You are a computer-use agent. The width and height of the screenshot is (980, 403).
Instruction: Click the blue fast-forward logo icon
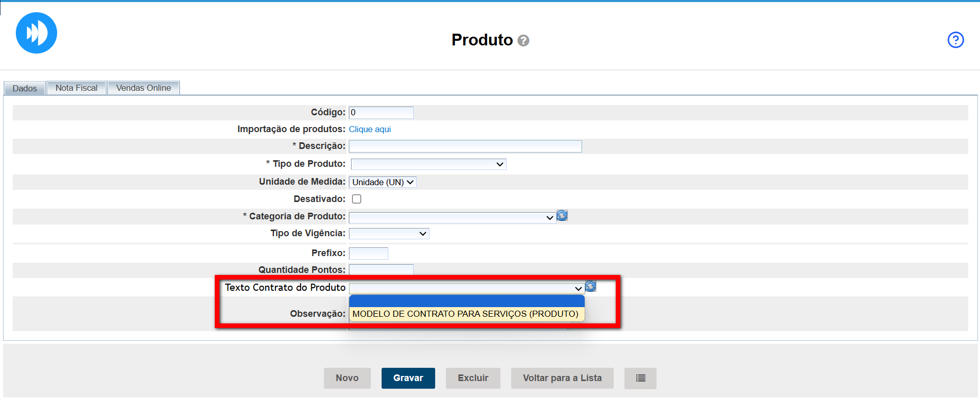point(36,33)
